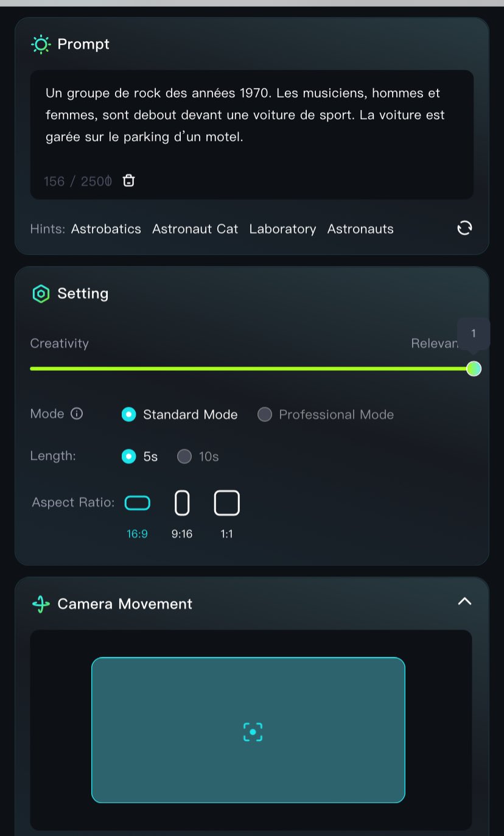This screenshot has height=836, width=504.
Task: Click the Setting hexagon icon
Action: point(41,294)
